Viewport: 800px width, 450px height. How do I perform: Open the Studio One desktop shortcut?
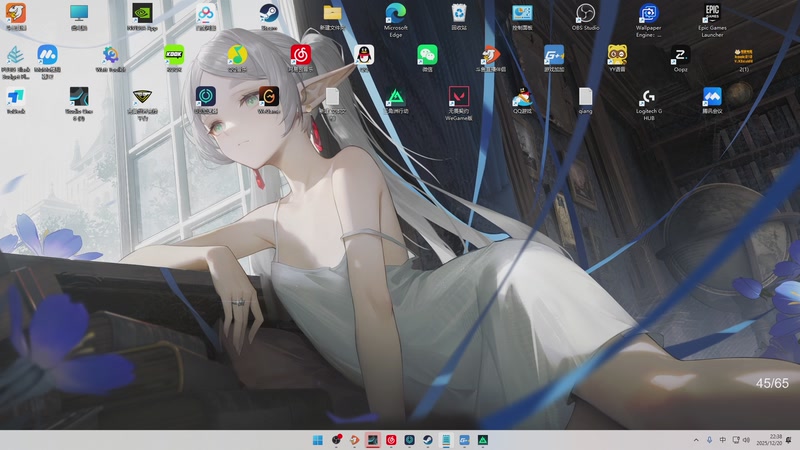[79, 104]
